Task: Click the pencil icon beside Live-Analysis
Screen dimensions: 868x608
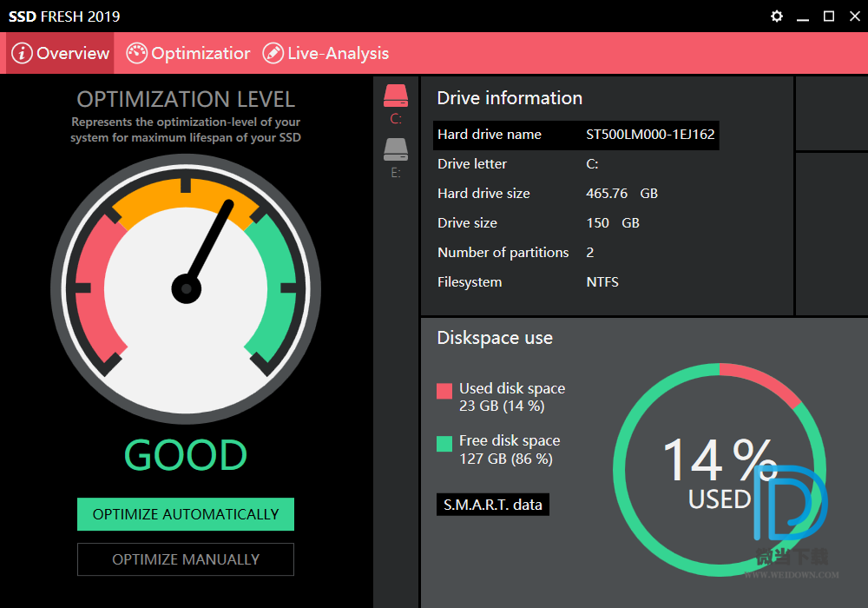Action: (x=273, y=53)
